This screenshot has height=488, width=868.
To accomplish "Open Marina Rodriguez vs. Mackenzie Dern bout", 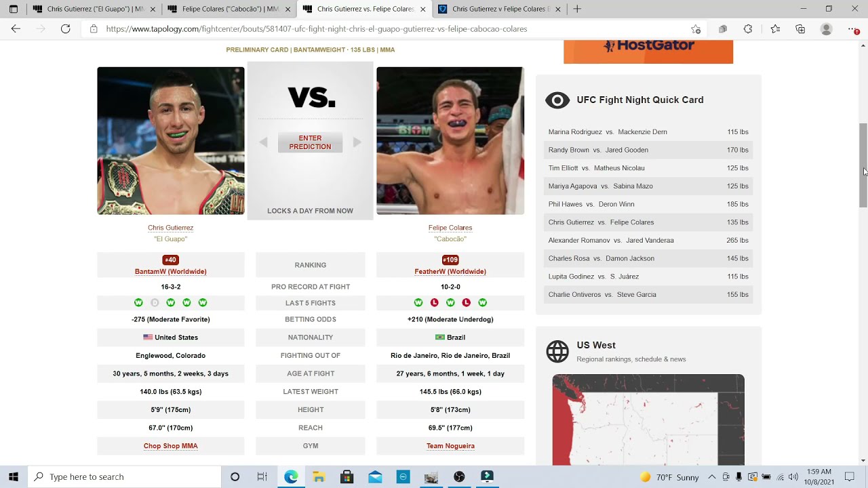I will click(648, 132).
